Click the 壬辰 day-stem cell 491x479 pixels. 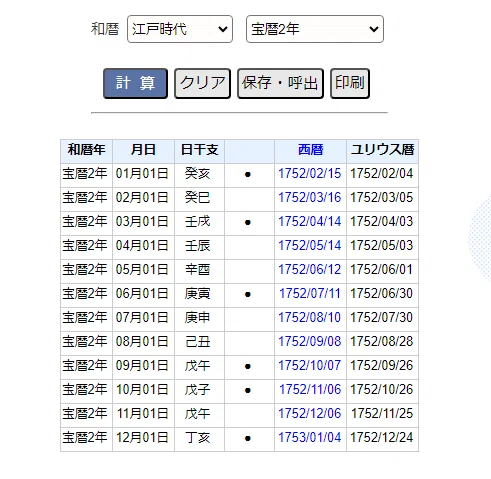[x=199, y=246]
